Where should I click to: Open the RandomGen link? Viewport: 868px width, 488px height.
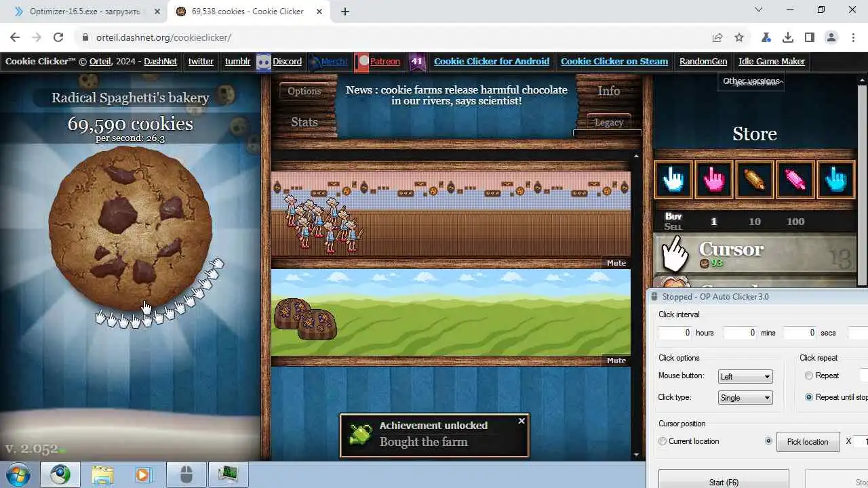[703, 61]
